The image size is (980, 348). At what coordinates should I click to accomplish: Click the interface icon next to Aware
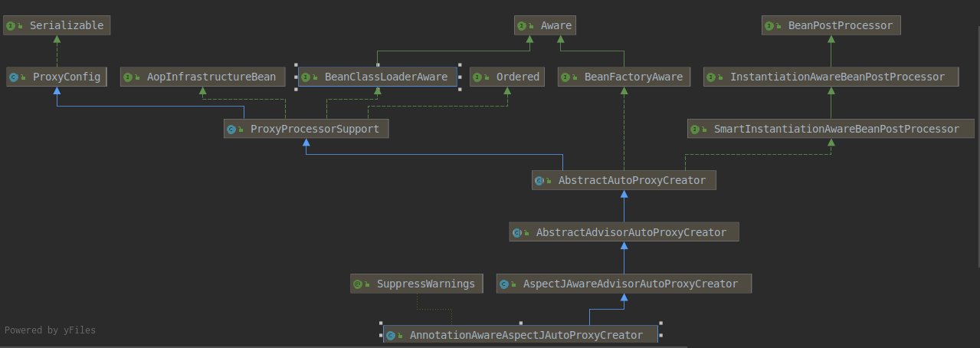pyautogui.click(x=521, y=26)
